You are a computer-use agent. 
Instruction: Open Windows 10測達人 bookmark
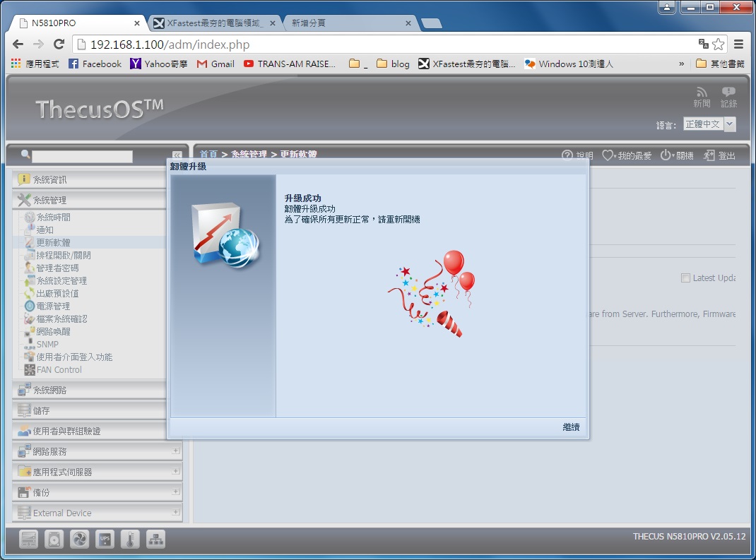coord(569,64)
